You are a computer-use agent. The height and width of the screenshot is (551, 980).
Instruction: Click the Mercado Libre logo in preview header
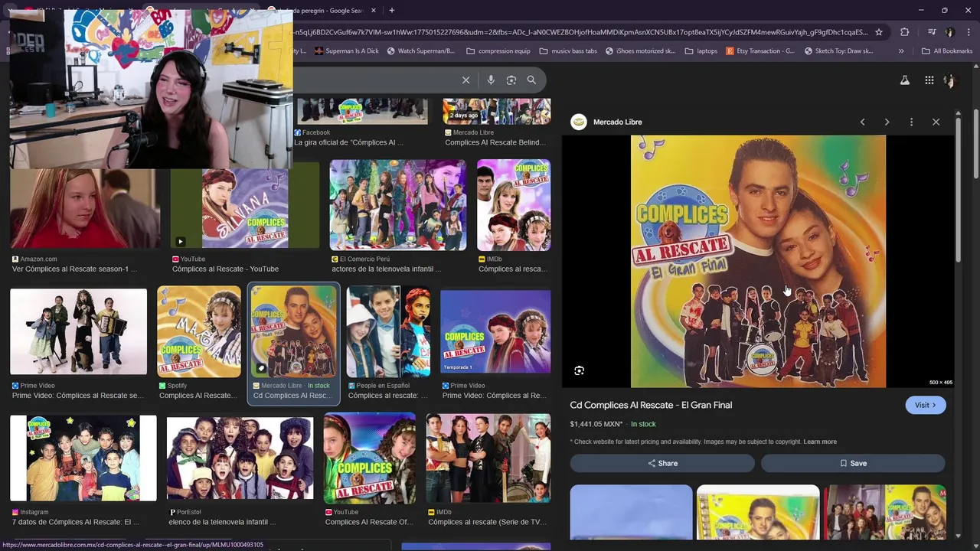coord(579,122)
